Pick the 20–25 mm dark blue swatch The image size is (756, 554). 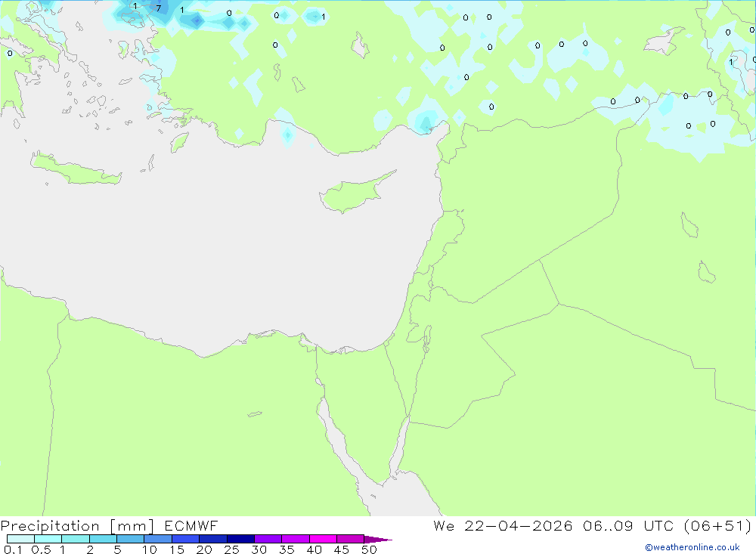[x=213, y=539]
